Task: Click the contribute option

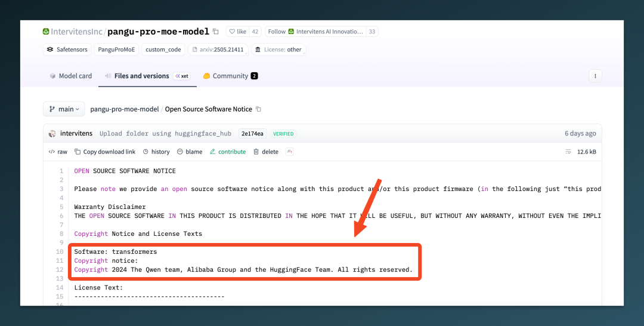Action: [x=228, y=152]
